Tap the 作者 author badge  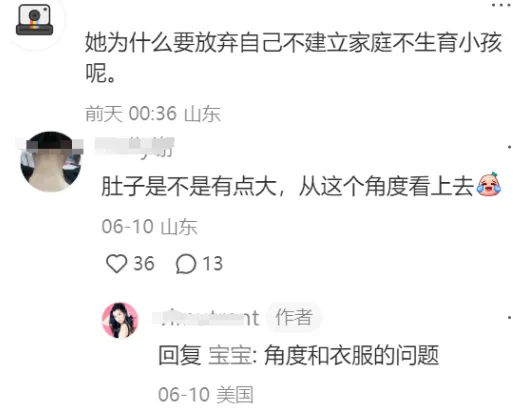click(294, 317)
